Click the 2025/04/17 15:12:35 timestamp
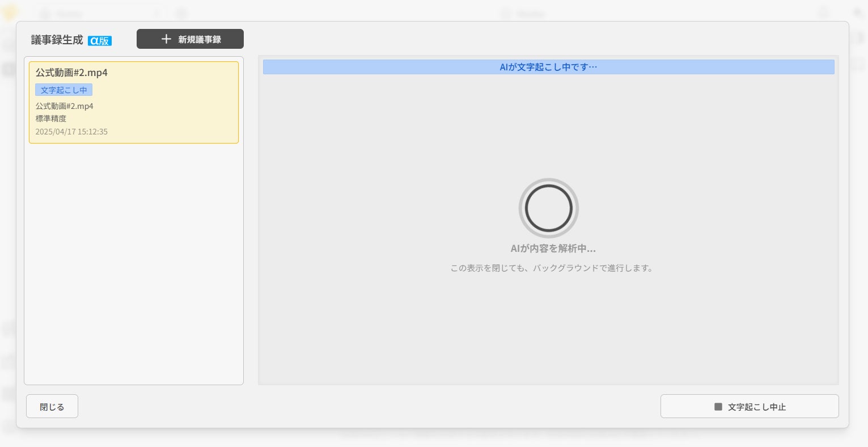Image resolution: width=868 pixels, height=447 pixels. coord(71,132)
